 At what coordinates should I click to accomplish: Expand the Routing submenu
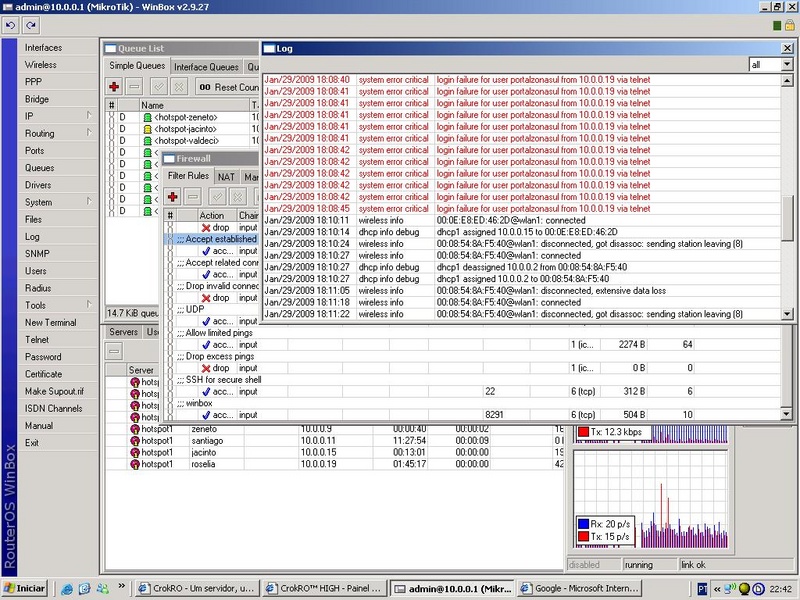tap(89, 133)
